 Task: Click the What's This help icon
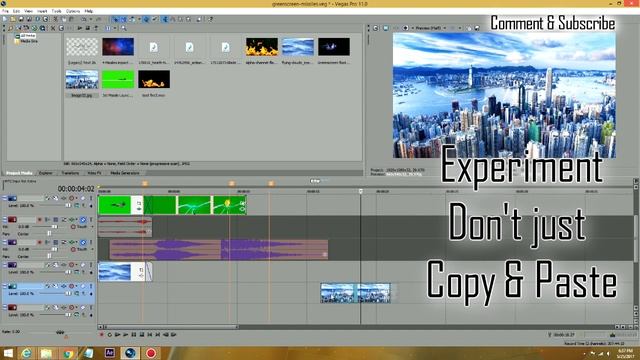point(211,19)
